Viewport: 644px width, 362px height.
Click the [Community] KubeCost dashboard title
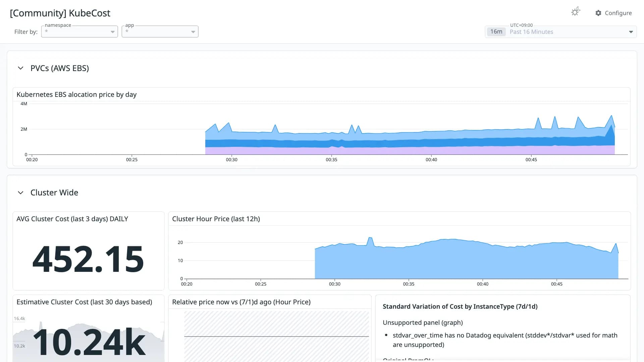coord(60,13)
